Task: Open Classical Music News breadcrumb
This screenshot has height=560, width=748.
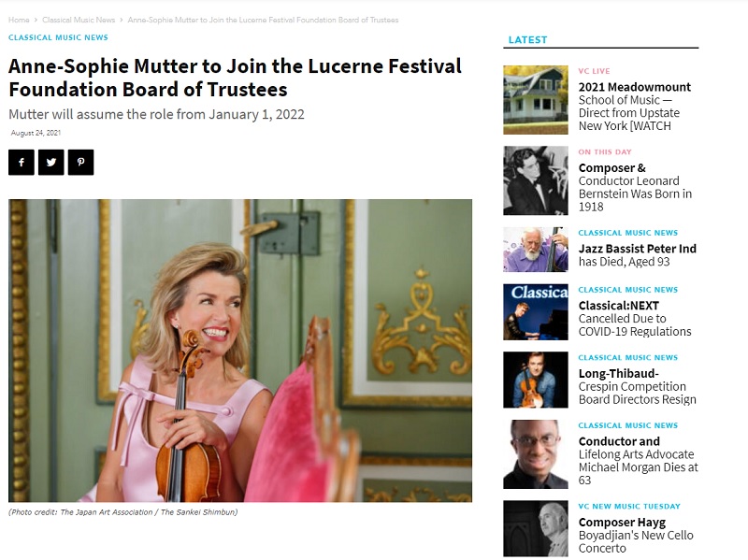Action: [79, 20]
